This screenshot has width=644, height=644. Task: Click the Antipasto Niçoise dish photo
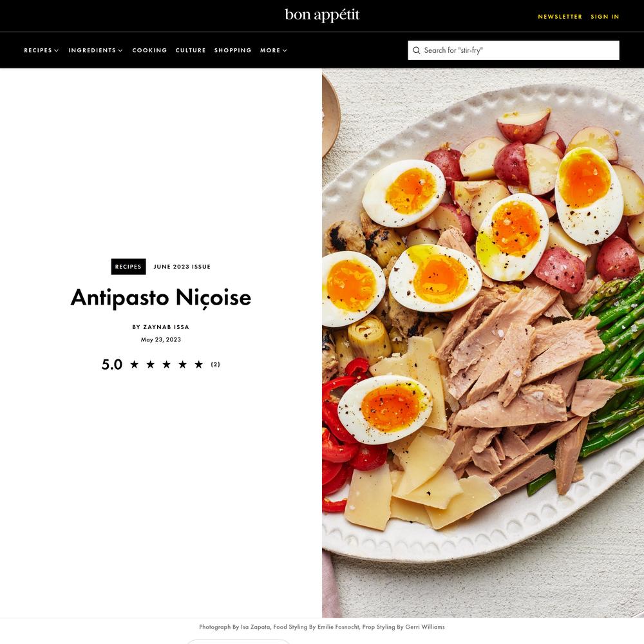483,343
